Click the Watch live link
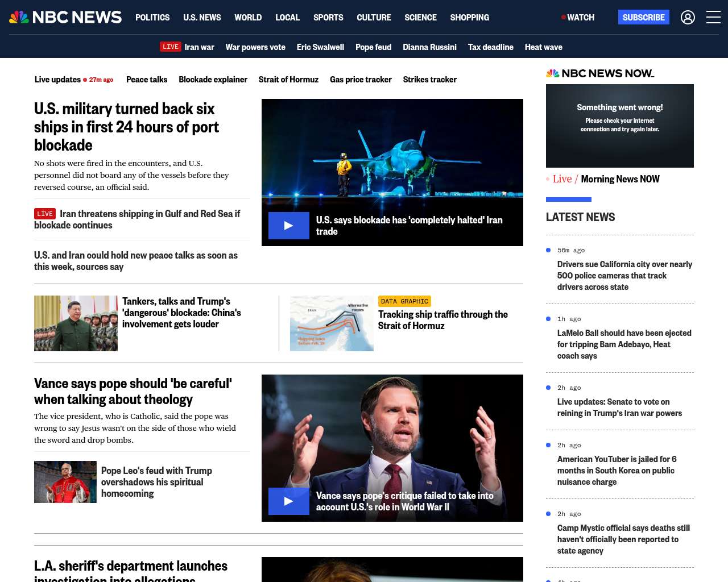This screenshot has width=728, height=582. [x=578, y=18]
